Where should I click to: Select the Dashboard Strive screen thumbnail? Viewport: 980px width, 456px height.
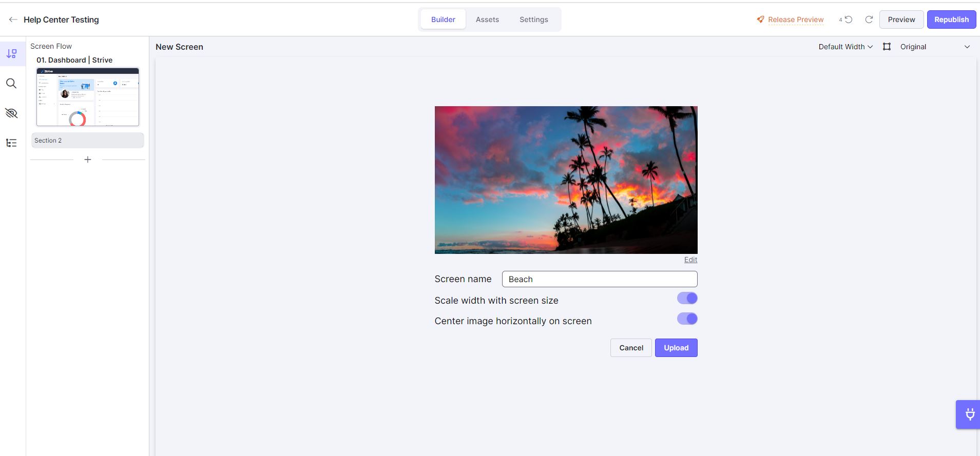88,97
